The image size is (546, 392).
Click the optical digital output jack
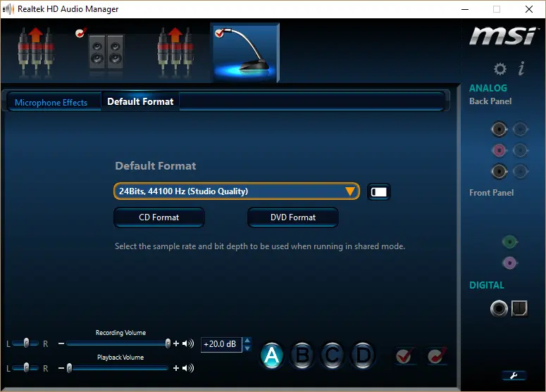tap(519, 308)
